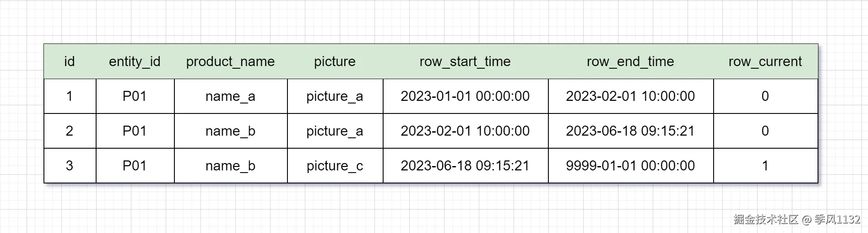Select start time 2023-02-01 10:00:00 cell
This screenshot has width=868, height=233.
click(465, 131)
